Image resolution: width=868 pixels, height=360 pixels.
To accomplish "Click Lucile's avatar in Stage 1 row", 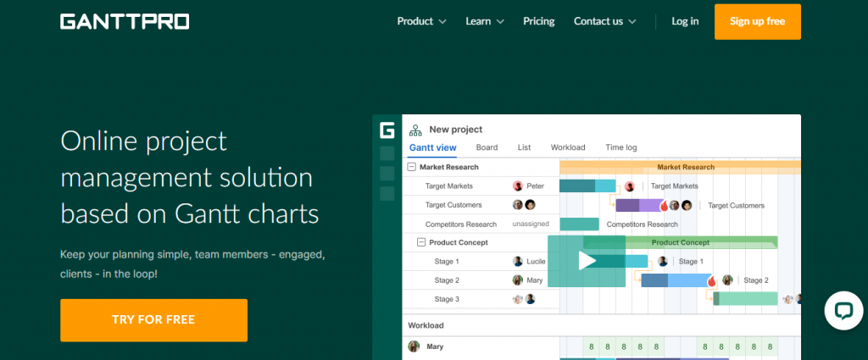I will tap(518, 262).
